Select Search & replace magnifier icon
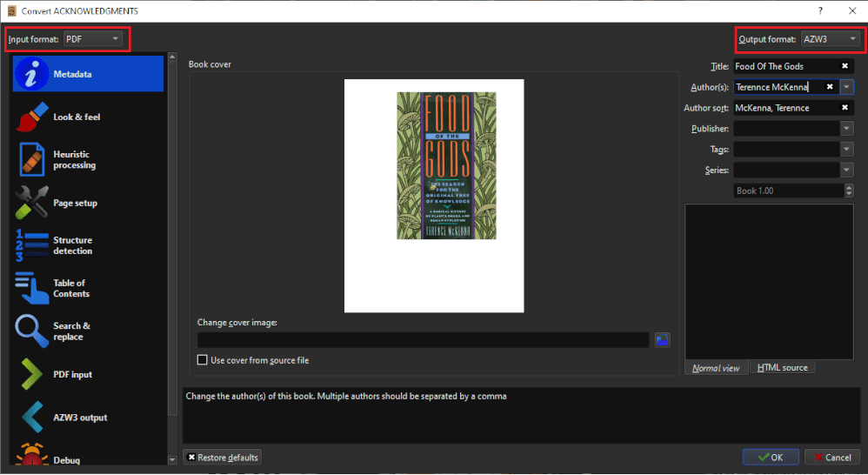This screenshot has width=868, height=475. coord(32,331)
